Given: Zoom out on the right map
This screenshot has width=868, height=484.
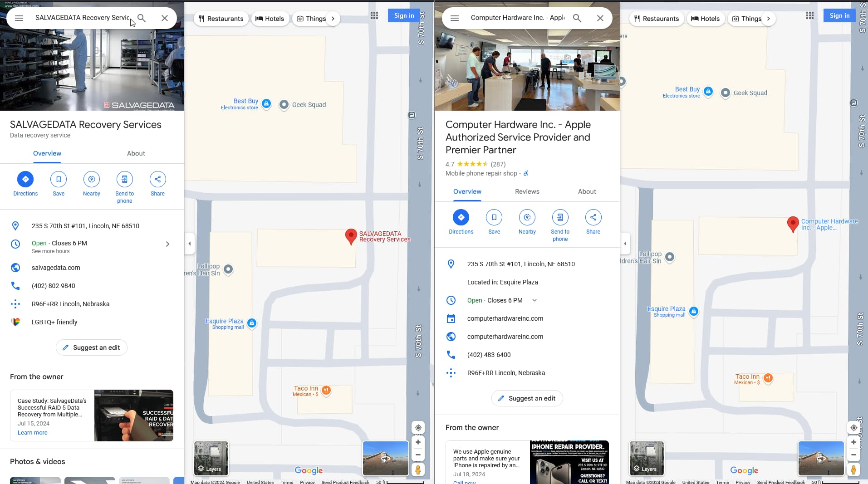Looking at the screenshot, I should click(x=853, y=455).
